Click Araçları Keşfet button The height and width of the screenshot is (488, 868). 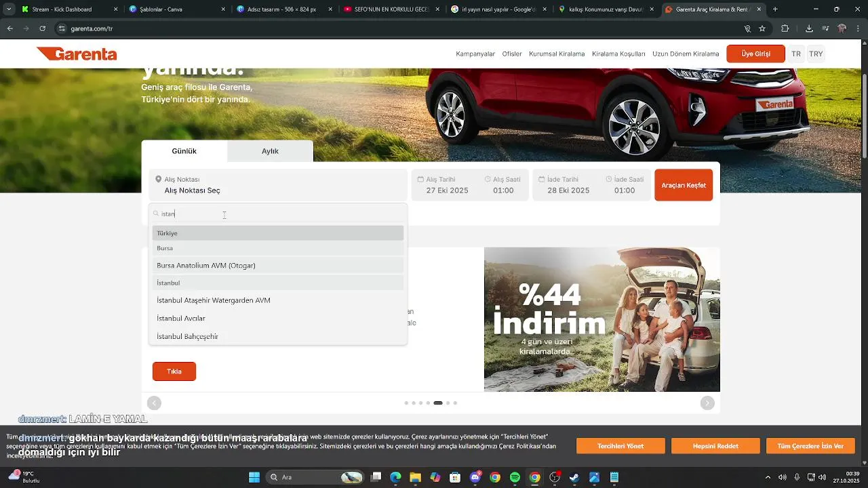(x=684, y=185)
